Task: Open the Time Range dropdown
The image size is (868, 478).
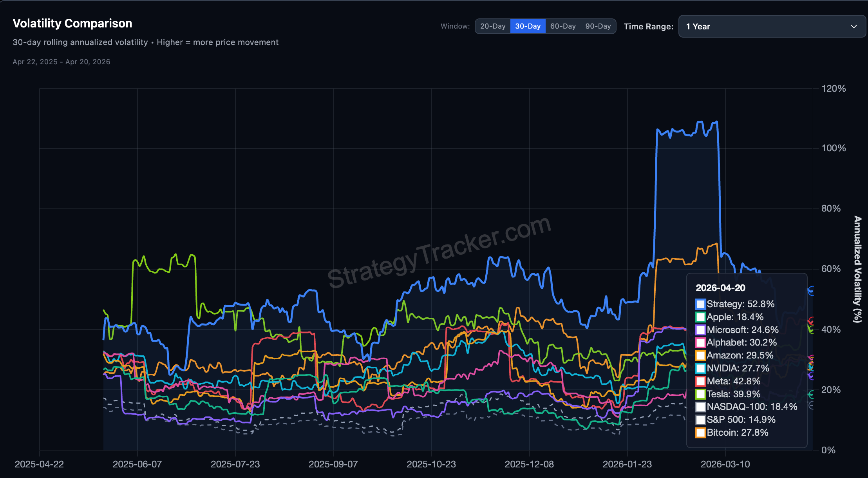Action: [x=772, y=26]
